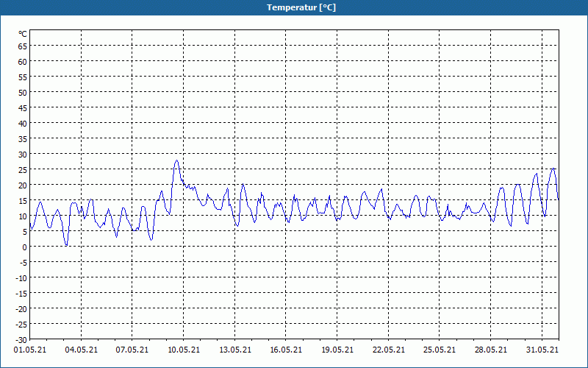Click the 10.05.21 date label

click(184, 350)
